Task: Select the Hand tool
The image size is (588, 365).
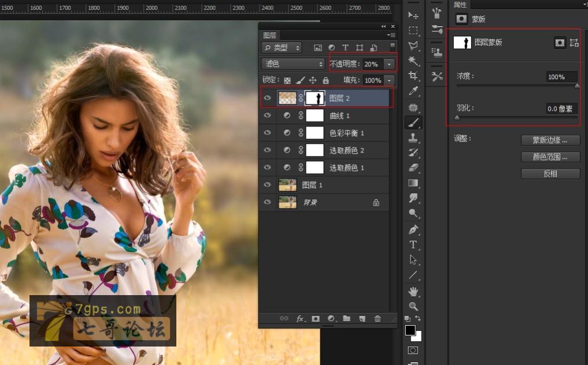Action: (x=413, y=291)
